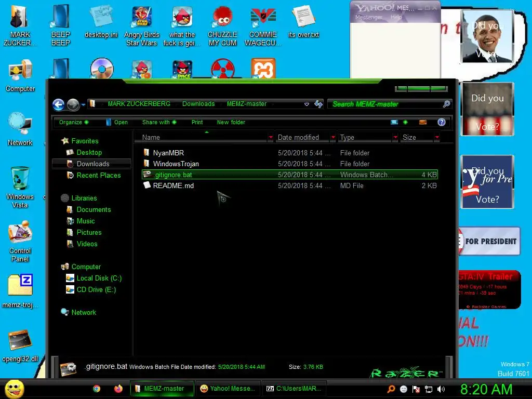This screenshot has width=532, height=399.
Task: Open the Share with menu
Action: pos(159,122)
